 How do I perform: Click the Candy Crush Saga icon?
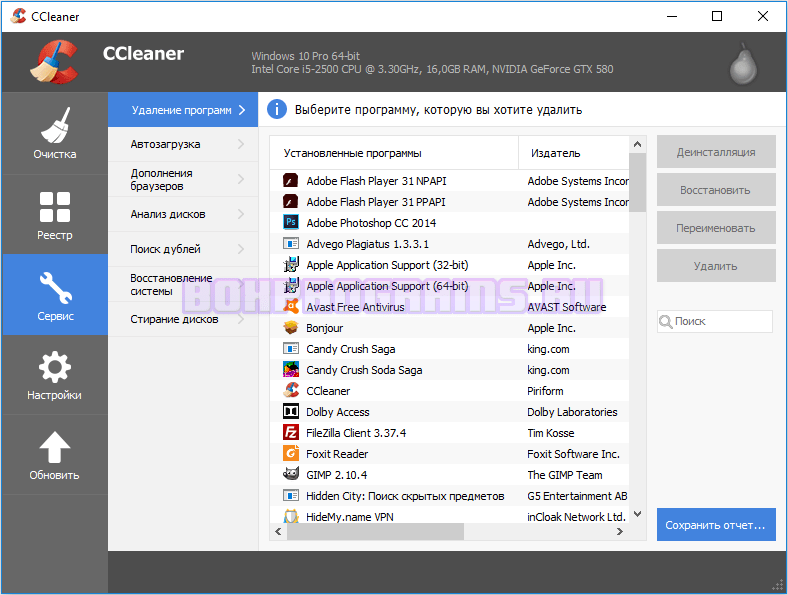(x=290, y=349)
